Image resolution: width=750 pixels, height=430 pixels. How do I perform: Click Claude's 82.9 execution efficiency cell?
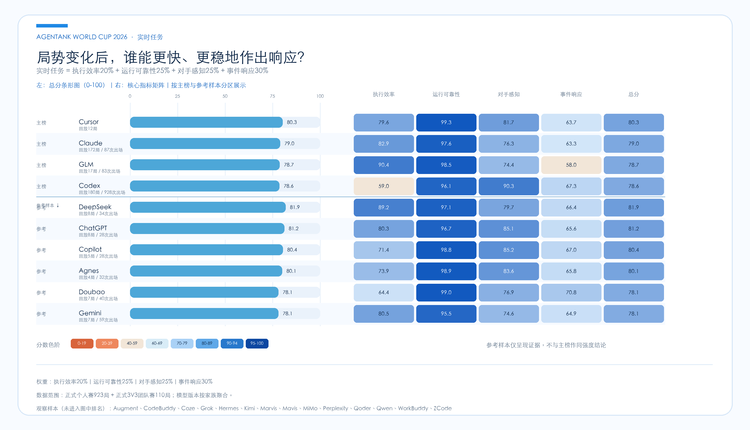384,143
